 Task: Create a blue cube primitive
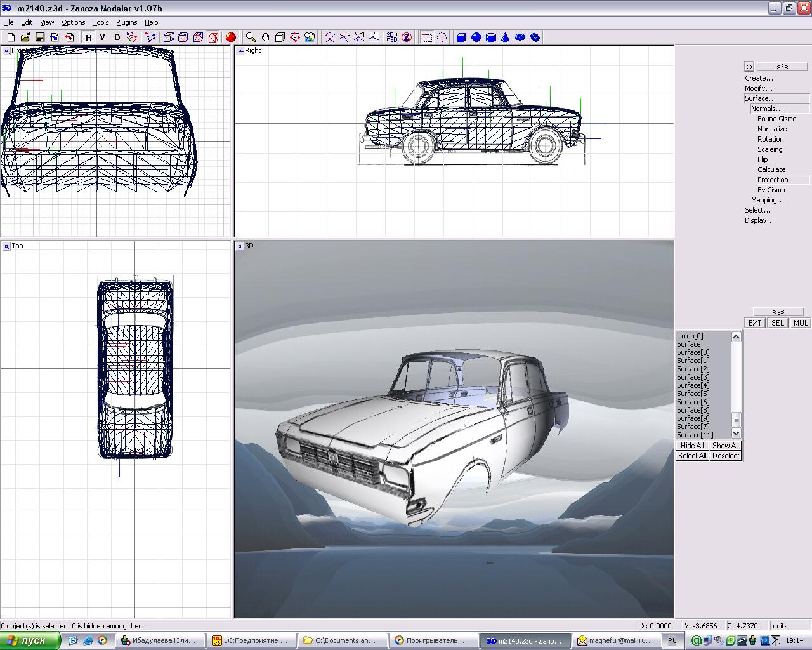click(462, 37)
